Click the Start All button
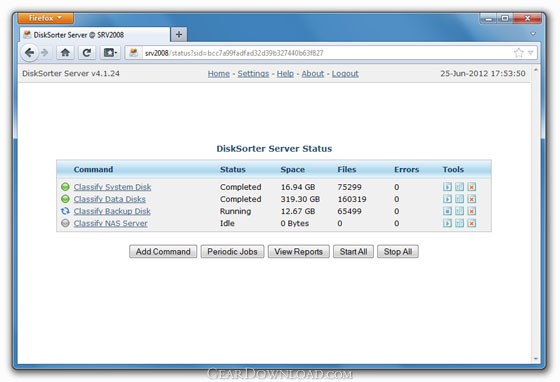This screenshot has height=382, width=560. (353, 251)
